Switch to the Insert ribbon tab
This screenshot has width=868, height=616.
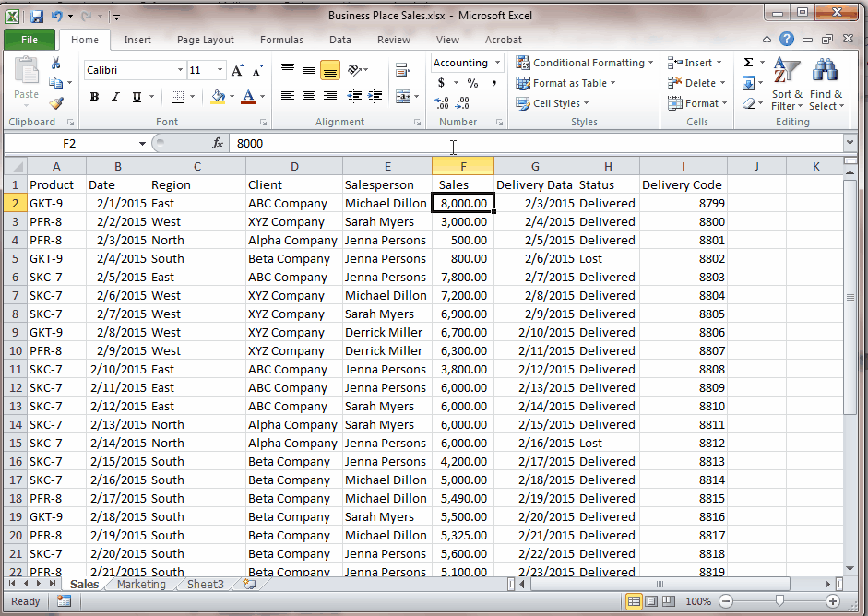(x=137, y=40)
